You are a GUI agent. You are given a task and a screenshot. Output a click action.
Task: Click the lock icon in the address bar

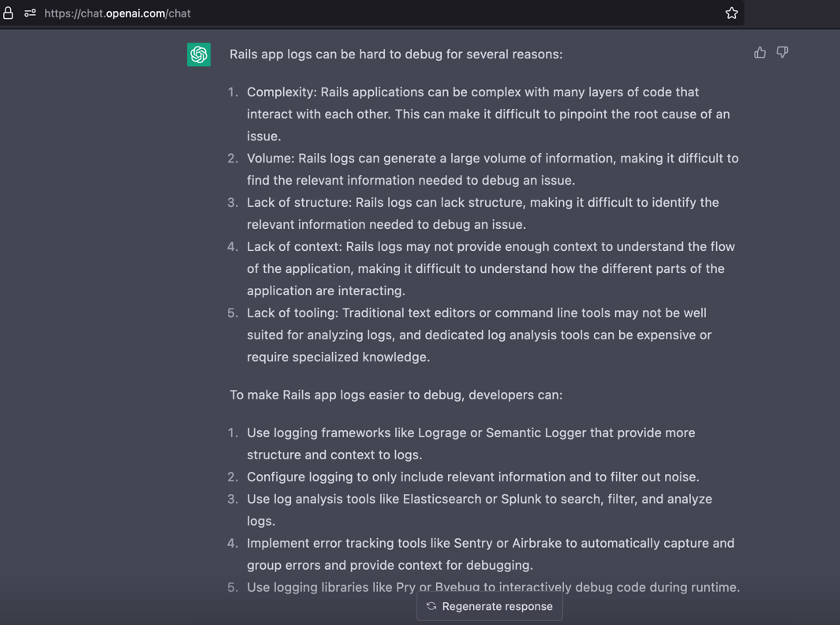coord(8,13)
